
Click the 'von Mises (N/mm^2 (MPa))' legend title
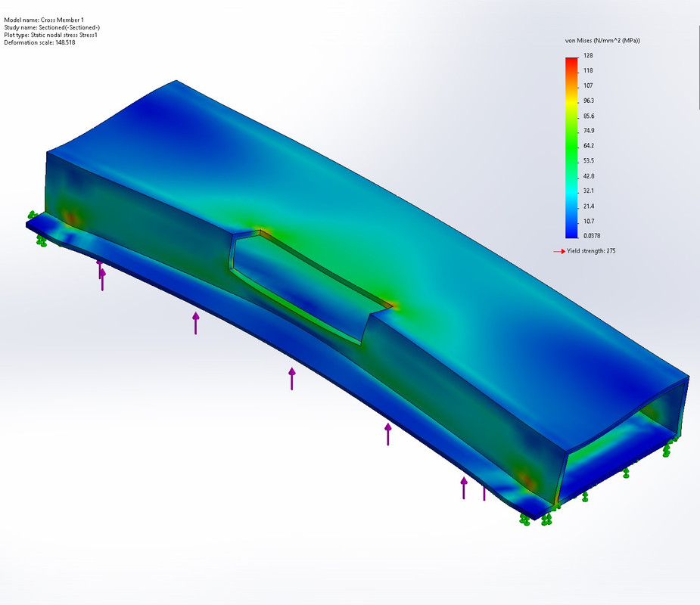click(x=602, y=41)
